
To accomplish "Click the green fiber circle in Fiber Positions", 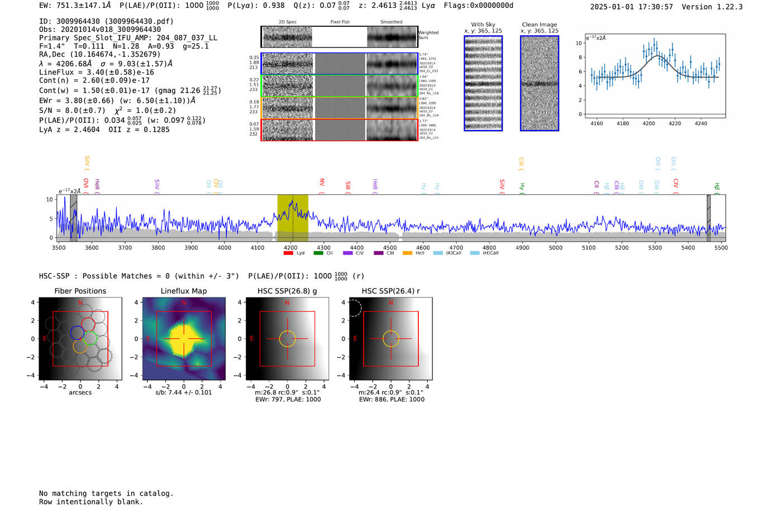I will [x=90, y=338].
